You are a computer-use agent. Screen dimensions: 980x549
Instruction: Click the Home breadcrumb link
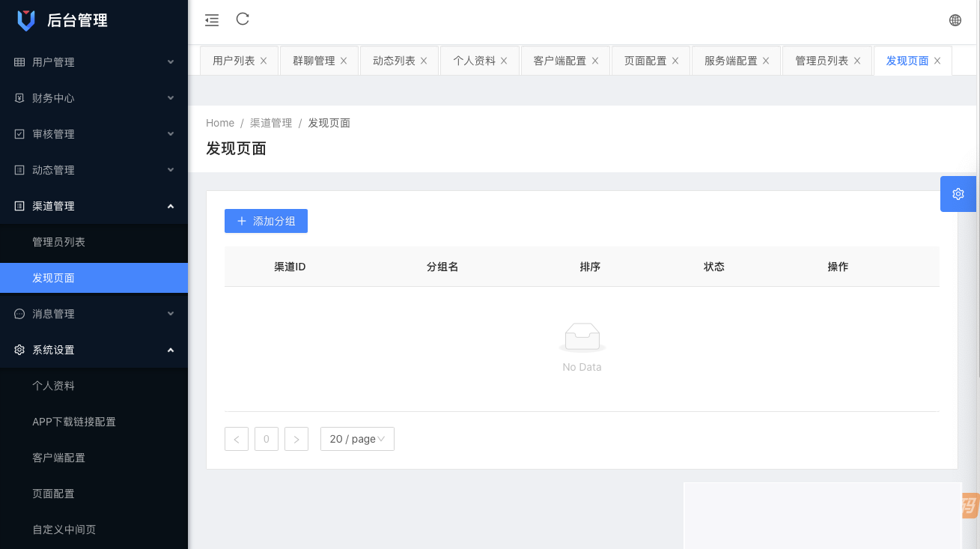pos(220,122)
